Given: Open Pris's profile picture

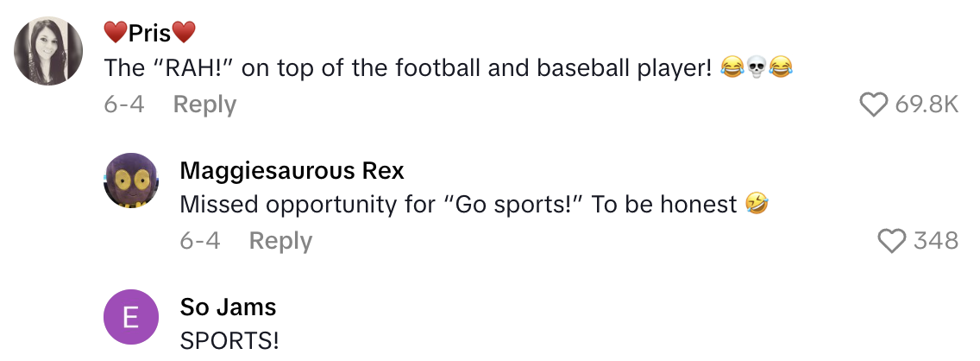Looking at the screenshot, I should 48,51.
